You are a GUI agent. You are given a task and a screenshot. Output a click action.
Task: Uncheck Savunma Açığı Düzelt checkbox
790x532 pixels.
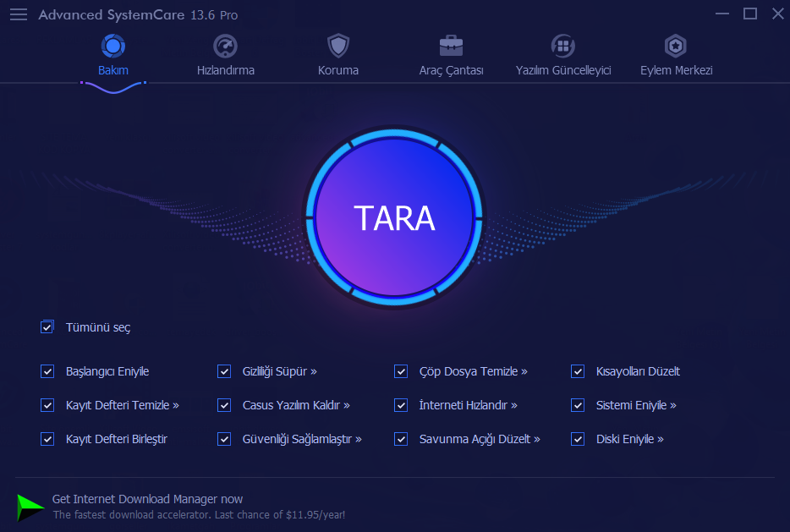[401, 439]
